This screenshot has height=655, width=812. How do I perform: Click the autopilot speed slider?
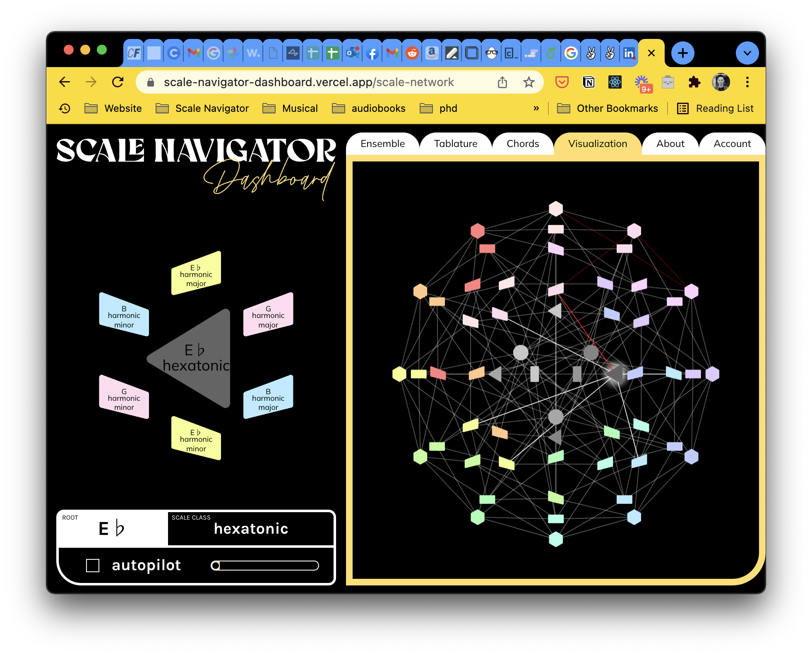265,566
